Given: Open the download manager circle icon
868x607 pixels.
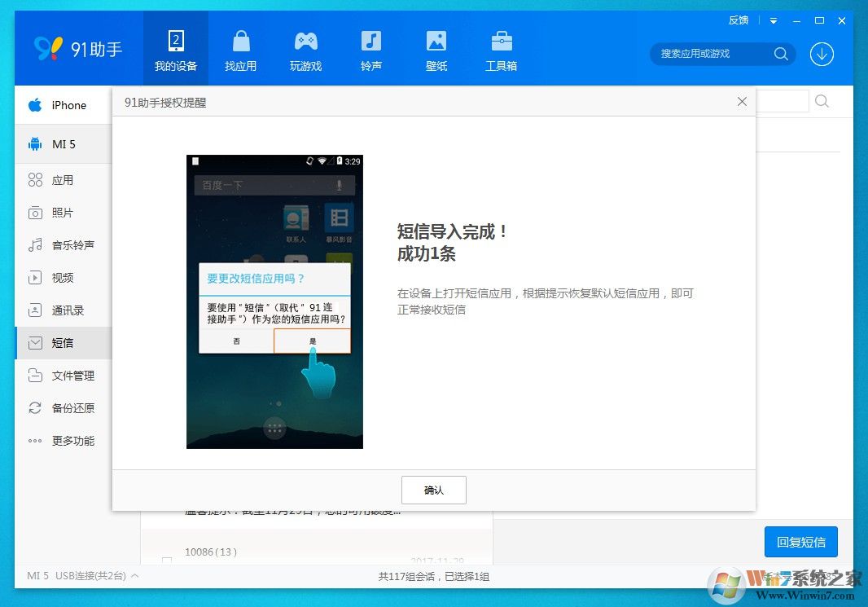Looking at the screenshot, I should (822, 55).
